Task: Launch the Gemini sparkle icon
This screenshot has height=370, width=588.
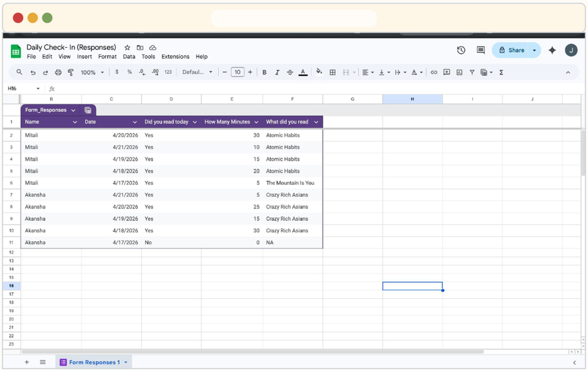Action: (x=552, y=50)
